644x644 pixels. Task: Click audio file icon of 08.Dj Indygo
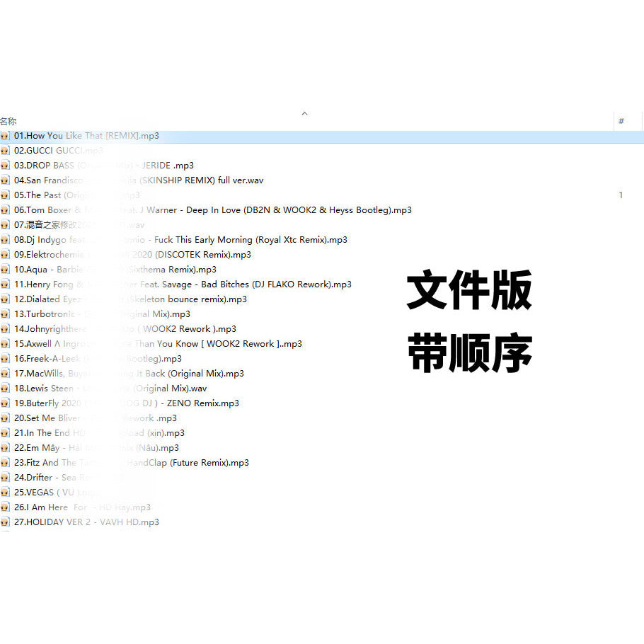tap(5, 239)
